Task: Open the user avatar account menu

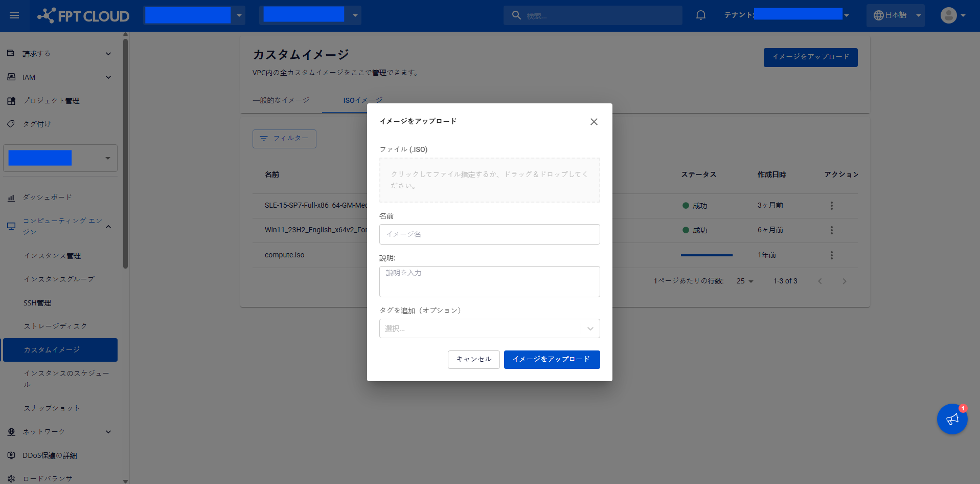Action: click(x=952, y=15)
